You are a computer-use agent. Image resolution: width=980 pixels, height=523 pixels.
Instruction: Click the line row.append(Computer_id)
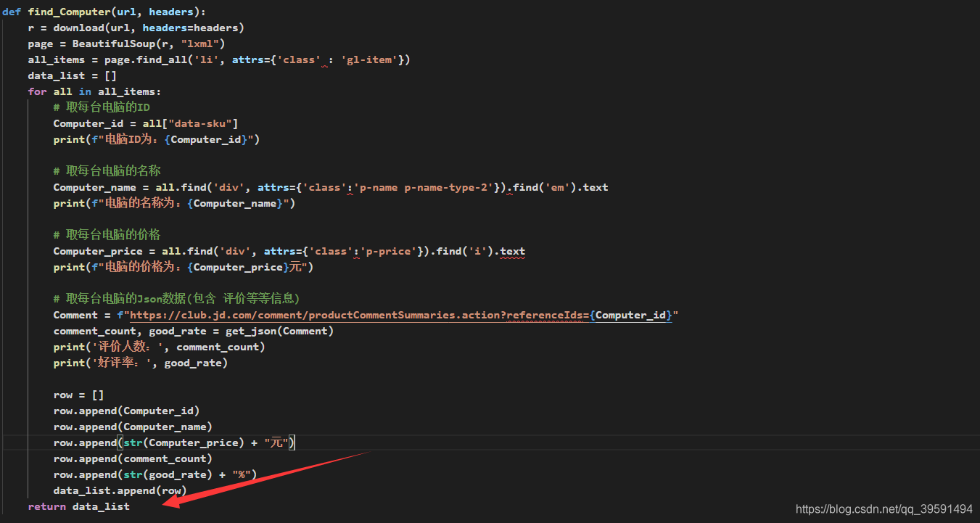point(126,411)
